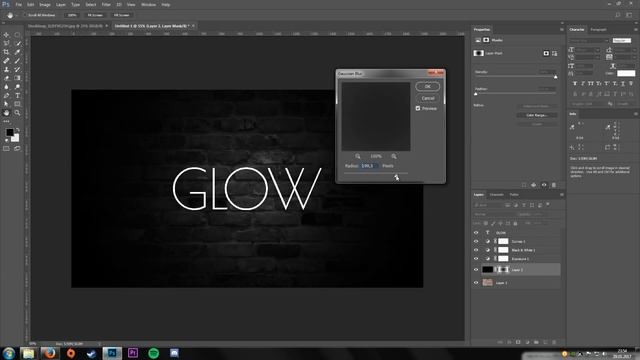The width and height of the screenshot is (640, 360).
Task: Open layer filter kind dropdown
Action: (x=489, y=205)
